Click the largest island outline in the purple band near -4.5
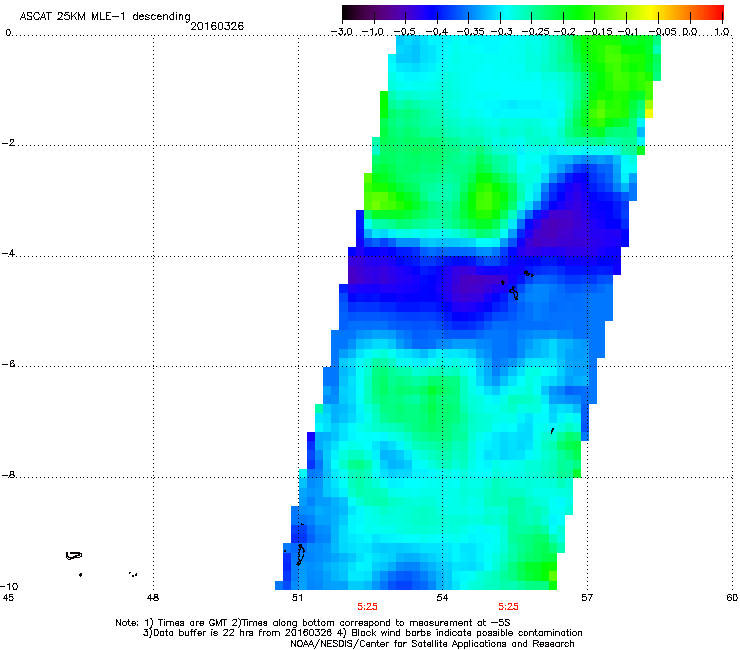This screenshot has height=650, width=740. [514, 293]
